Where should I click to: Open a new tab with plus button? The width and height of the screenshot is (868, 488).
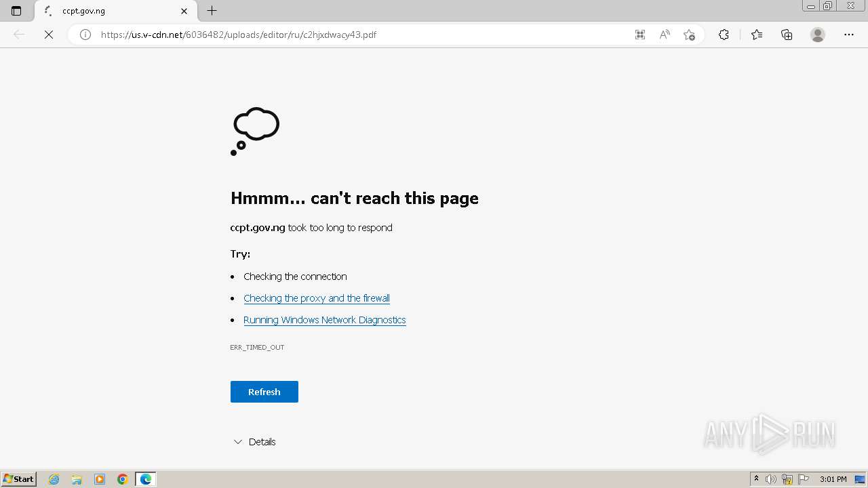coord(212,11)
